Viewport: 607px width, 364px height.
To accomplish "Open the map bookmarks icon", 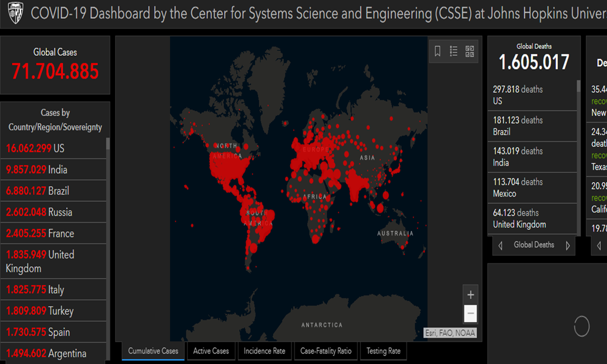I will click(x=437, y=52).
